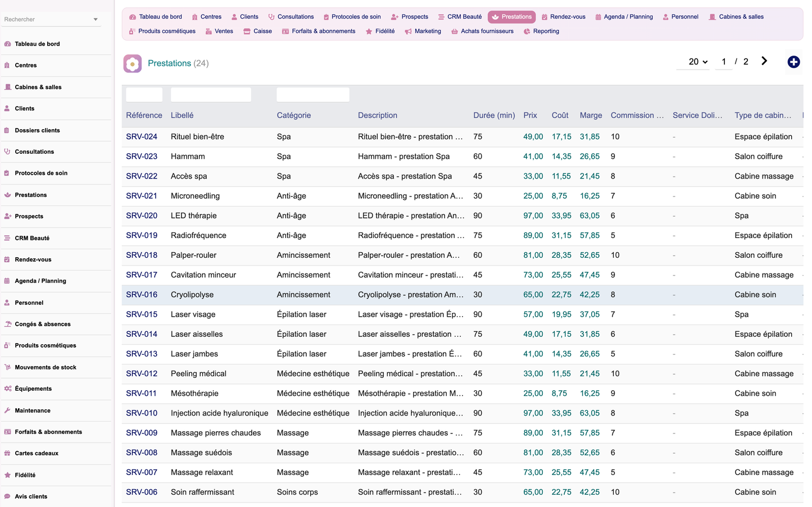
Task: Switch to the Marketing tab
Action: point(423,31)
